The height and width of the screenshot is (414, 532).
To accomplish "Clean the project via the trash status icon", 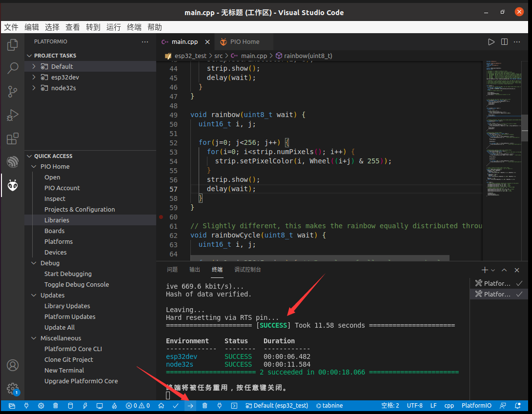I will (x=205, y=405).
